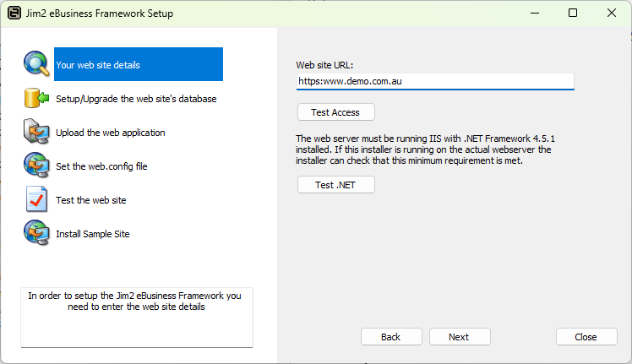
Task: Click the red checkmark test web site icon
Action: tap(36, 199)
